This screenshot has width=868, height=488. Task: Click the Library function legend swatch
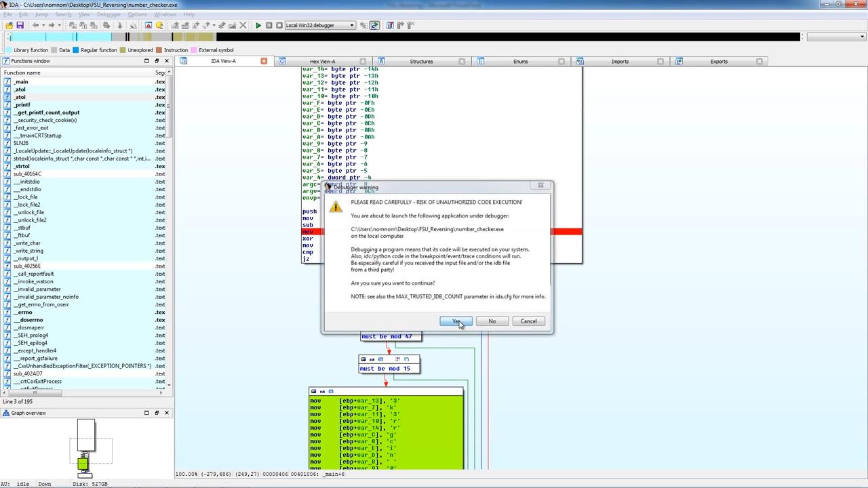pos(9,50)
